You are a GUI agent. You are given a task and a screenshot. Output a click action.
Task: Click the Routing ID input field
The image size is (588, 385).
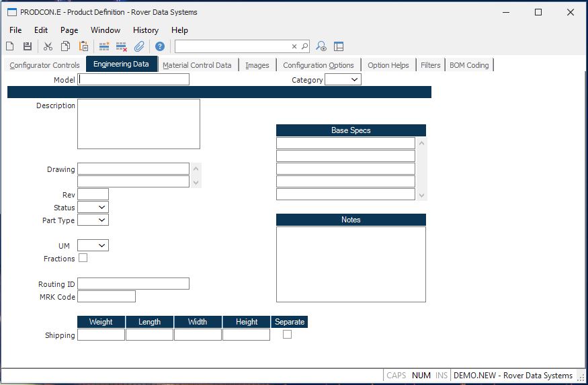[x=133, y=284]
